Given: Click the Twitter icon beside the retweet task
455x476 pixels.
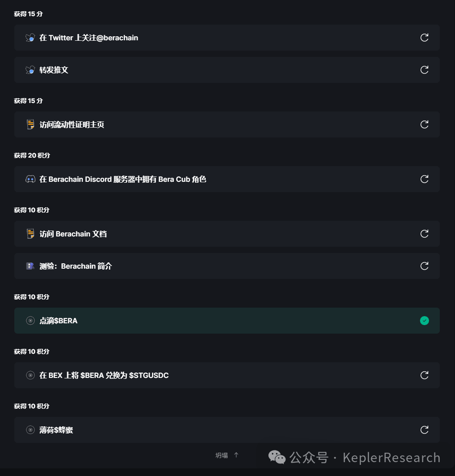Looking at the screenshot, I should (30, 70).
